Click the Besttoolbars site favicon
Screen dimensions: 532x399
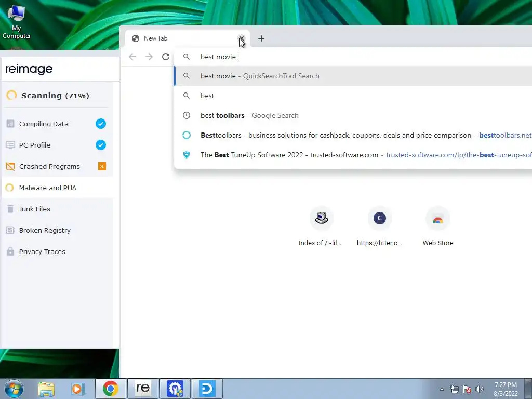(187, 135)
